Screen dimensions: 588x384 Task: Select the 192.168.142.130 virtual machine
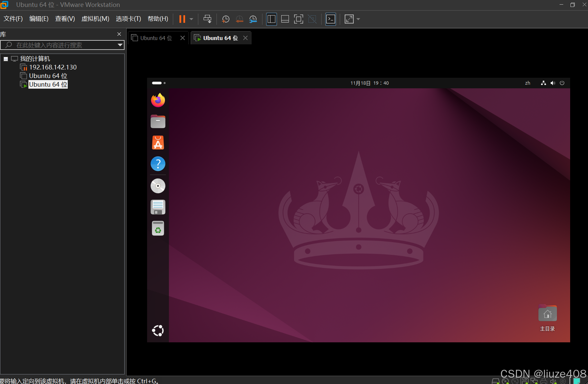[x=53, y=67]
